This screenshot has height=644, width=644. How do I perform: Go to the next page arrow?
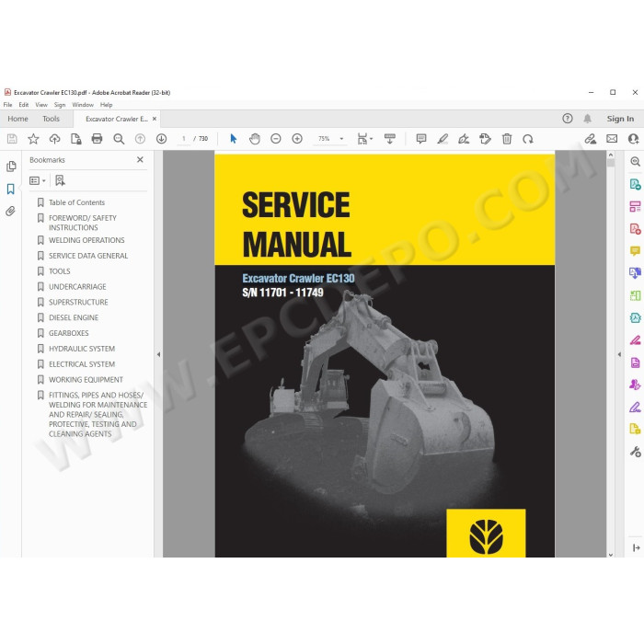coord(161,139)
